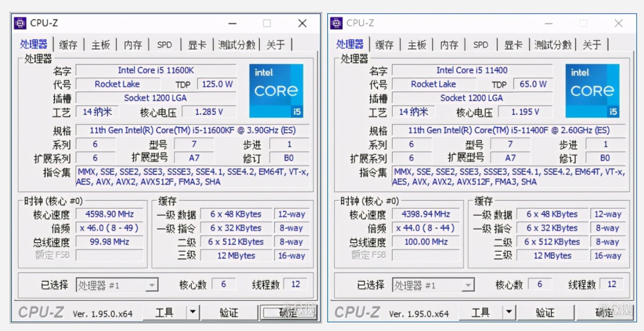Open 处理器 #1 dropdown in left window
The width and height of the screenshot is (644, 331).
pos(117,285)
